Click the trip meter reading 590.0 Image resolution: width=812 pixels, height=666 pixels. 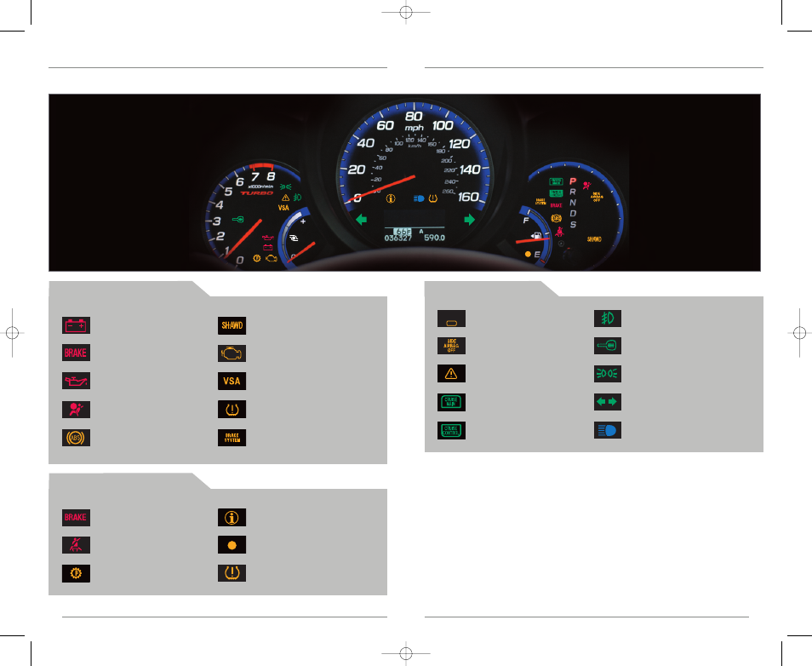click(x=434, y=238)
